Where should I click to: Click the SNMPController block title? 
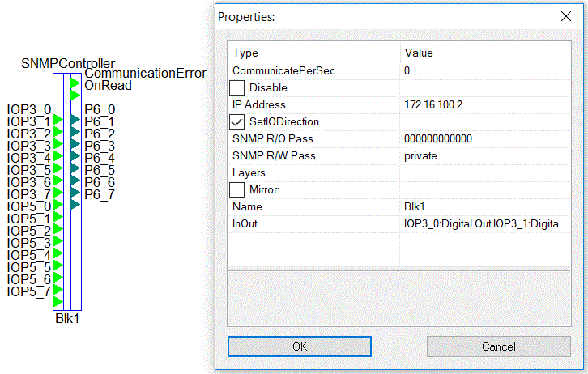pyautogui.click(x=68, y=63)
